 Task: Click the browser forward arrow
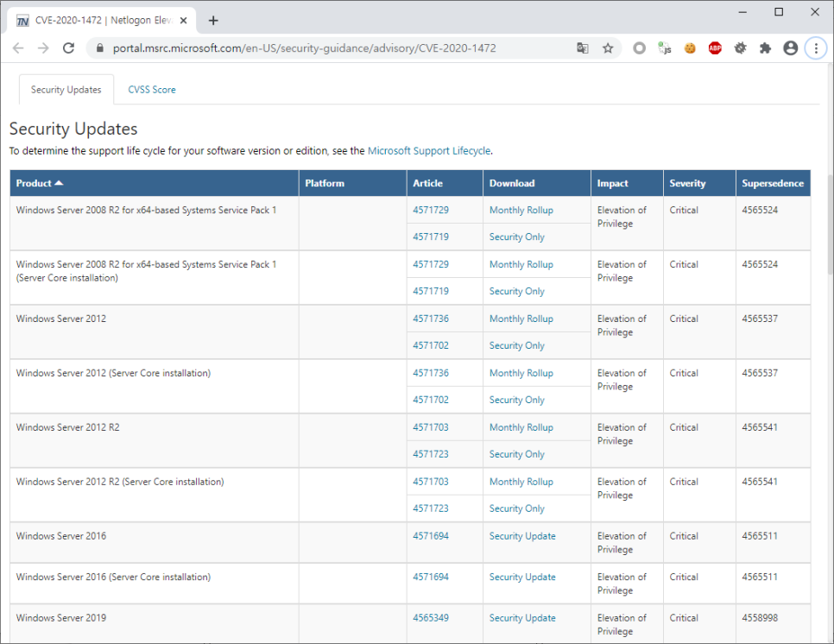coord(43,48)
